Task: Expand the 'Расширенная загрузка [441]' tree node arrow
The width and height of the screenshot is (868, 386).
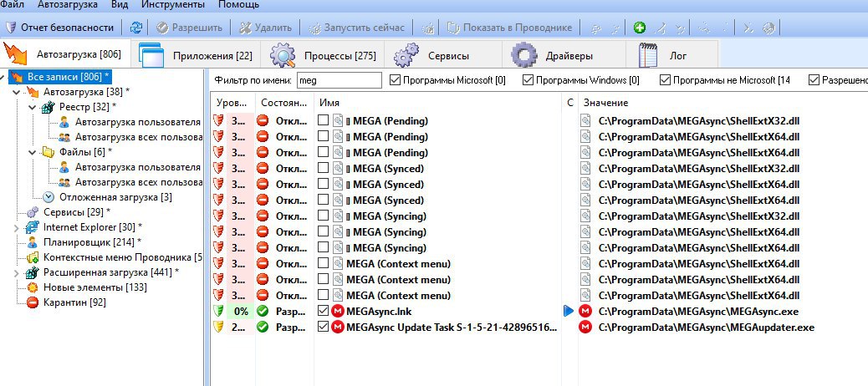Action: pos(16,272)
